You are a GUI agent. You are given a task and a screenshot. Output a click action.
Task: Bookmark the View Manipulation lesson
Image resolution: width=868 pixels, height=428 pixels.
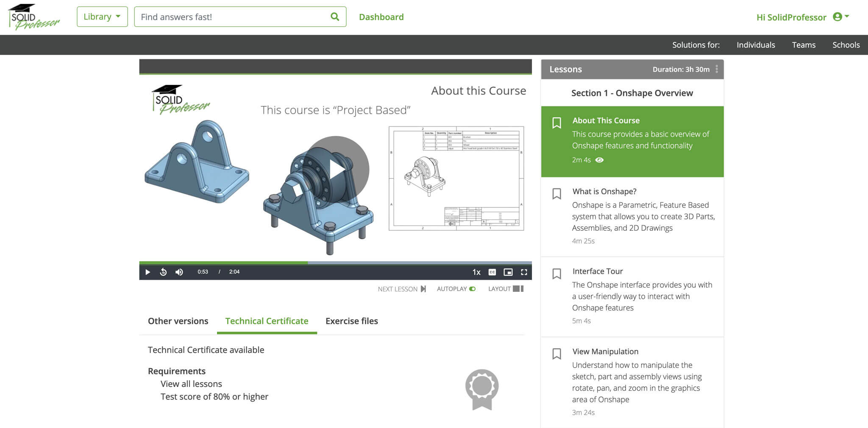[x=556, y=354]
